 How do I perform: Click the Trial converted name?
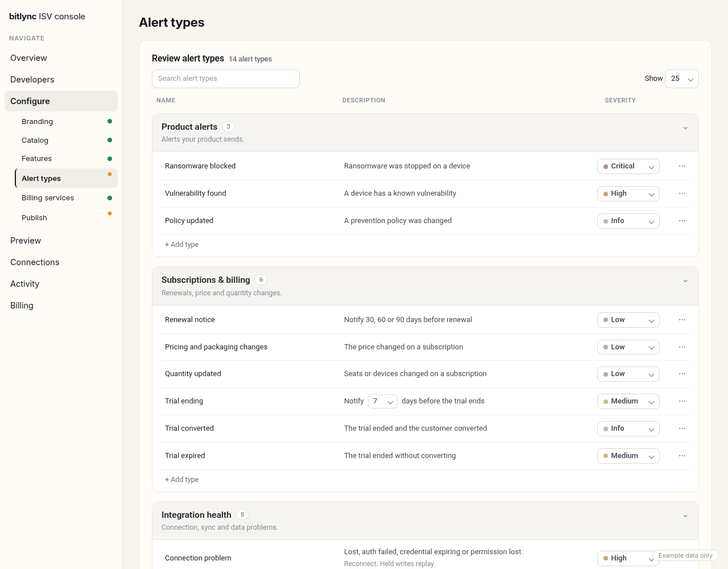189,428
